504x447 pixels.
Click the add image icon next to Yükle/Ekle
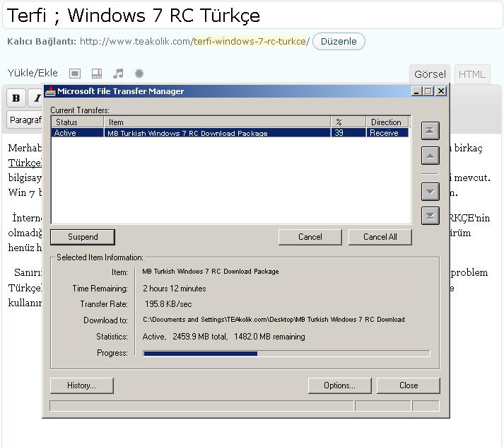(75, 74)
